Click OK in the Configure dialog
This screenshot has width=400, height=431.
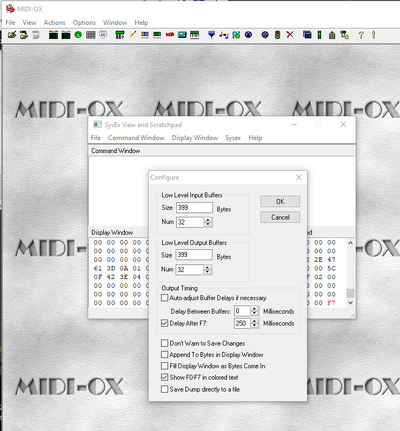[x=280, y=201]
